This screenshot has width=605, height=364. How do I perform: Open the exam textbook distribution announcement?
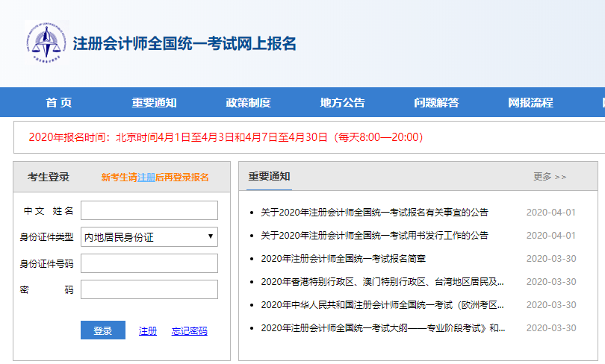(x=374, y=236)
